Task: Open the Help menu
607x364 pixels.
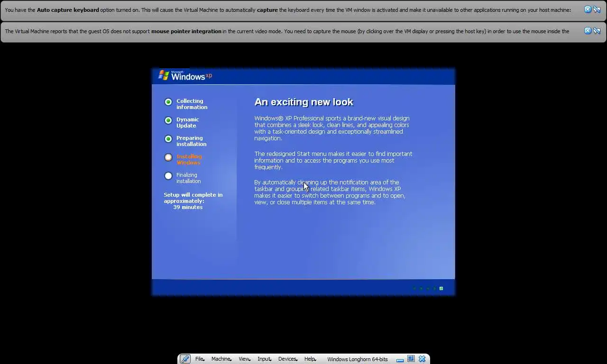Action: pos(310,359)
